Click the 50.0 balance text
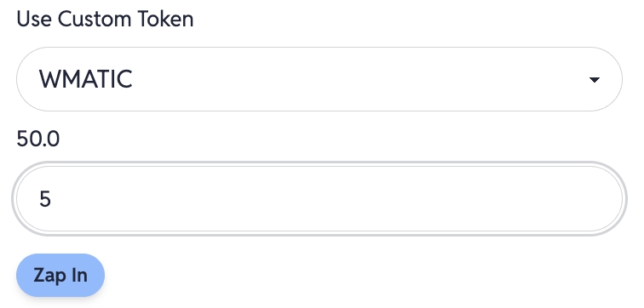This screenshot has width=644, height=308. (x=37, y=139)
